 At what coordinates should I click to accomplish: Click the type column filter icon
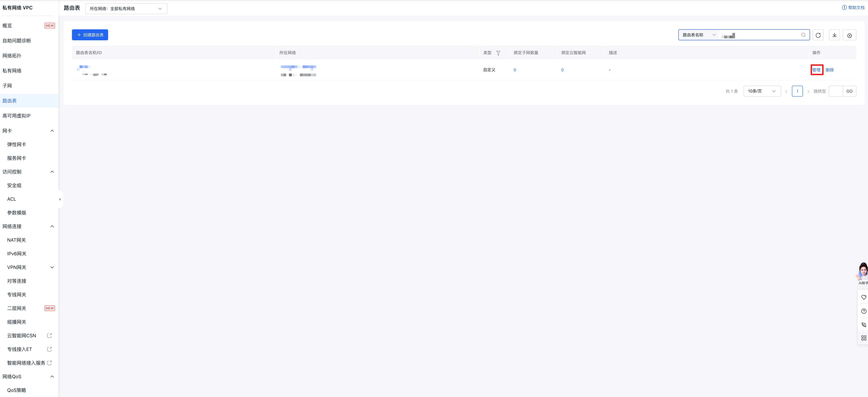(498, 53)
